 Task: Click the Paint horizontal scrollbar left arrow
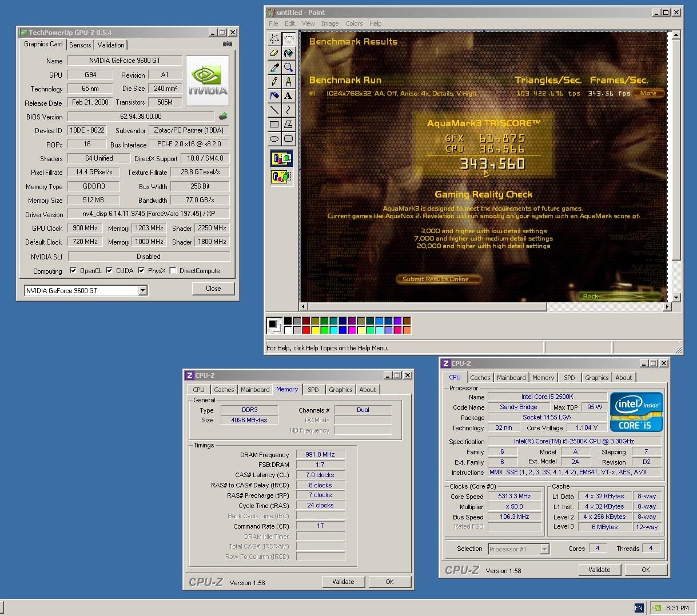click(x=304, y=307)
